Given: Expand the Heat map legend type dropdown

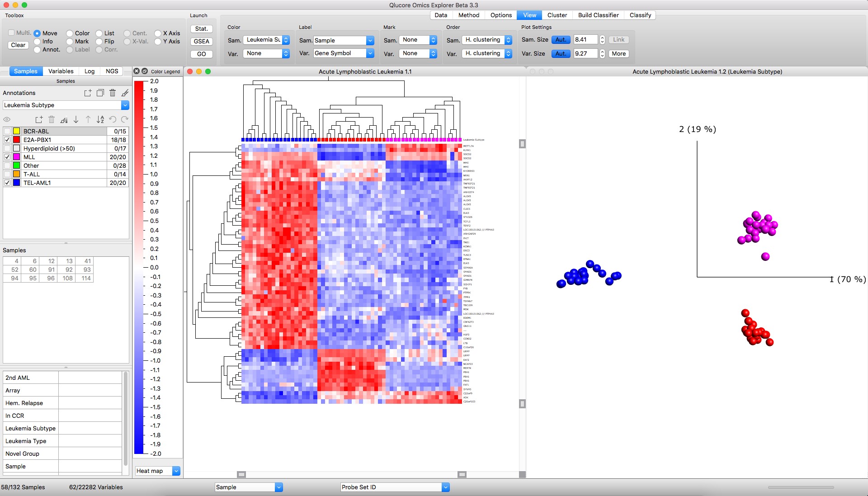Looking at the screenshot, I should pyautogui.click(x=176, y=471).
